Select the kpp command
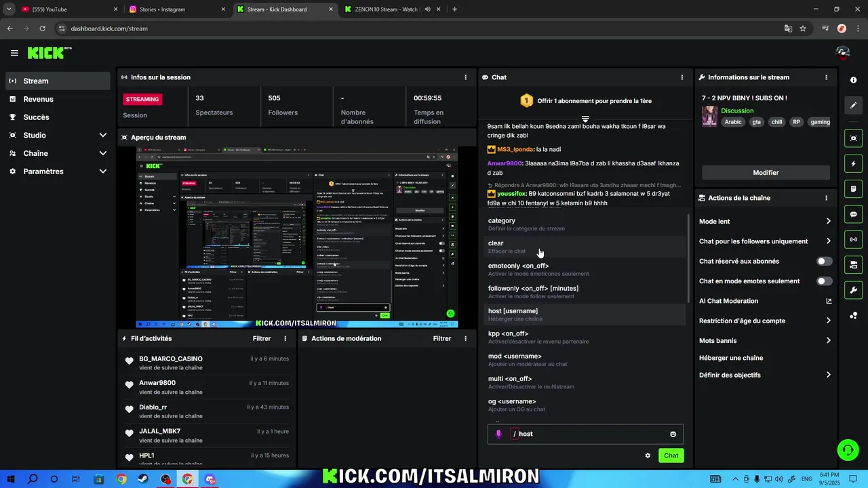 click(x=586, y=337)
